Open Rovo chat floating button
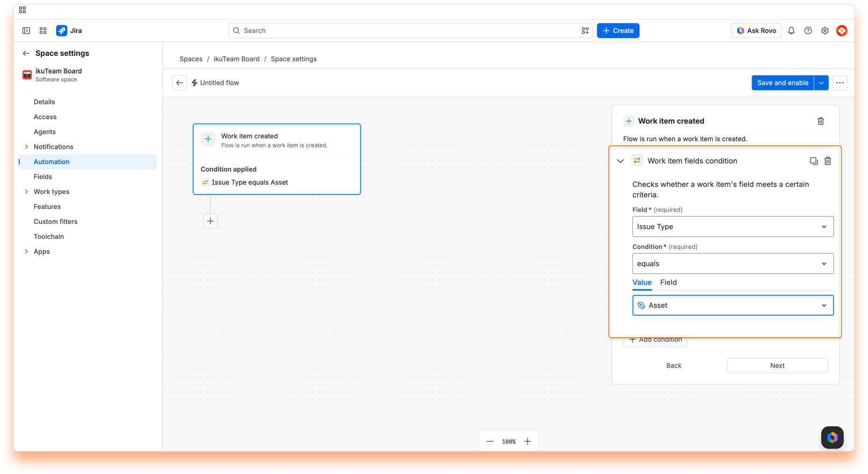Viewport: 868px width, 474px height. pos(832,438)
